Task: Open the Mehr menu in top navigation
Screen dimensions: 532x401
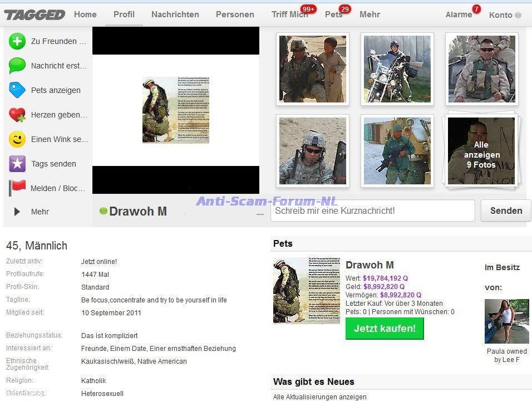Action: click(370, 14)
